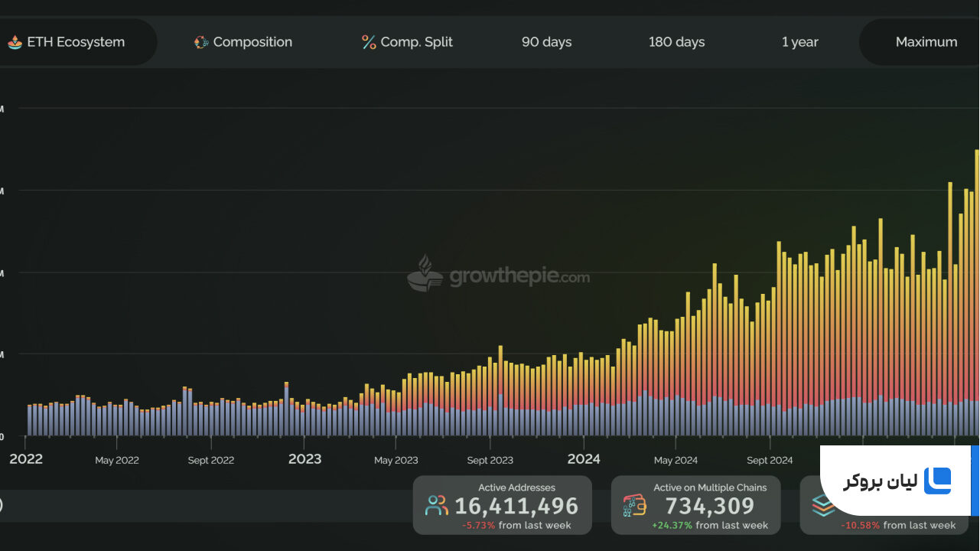Set the timespan to 180 days

[677, 42]
